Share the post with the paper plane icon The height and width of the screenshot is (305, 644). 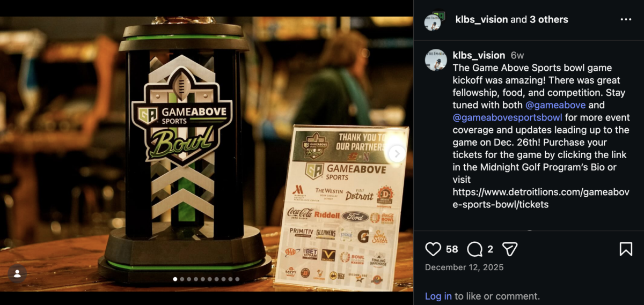510,249
